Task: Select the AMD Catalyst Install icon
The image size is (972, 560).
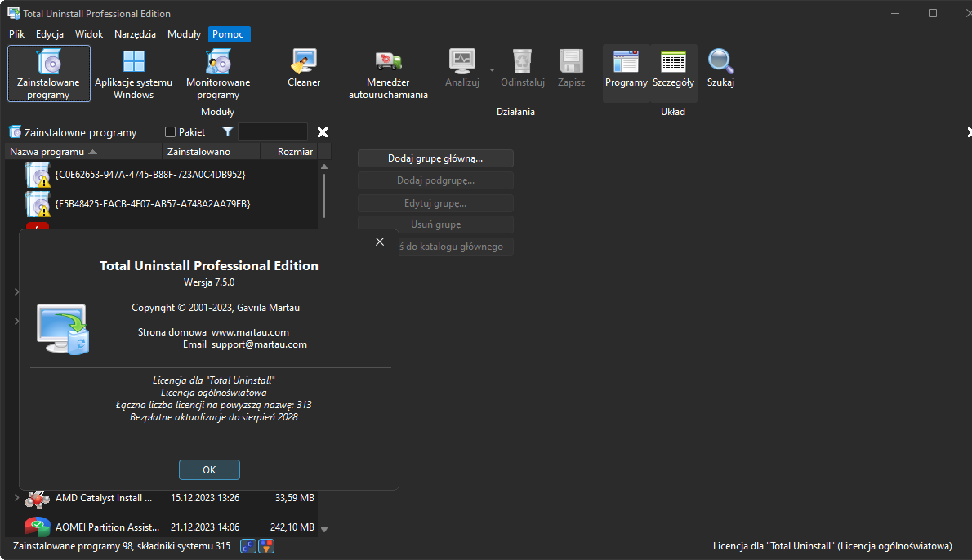Action: pyautogui.click(x=38, y=498)
